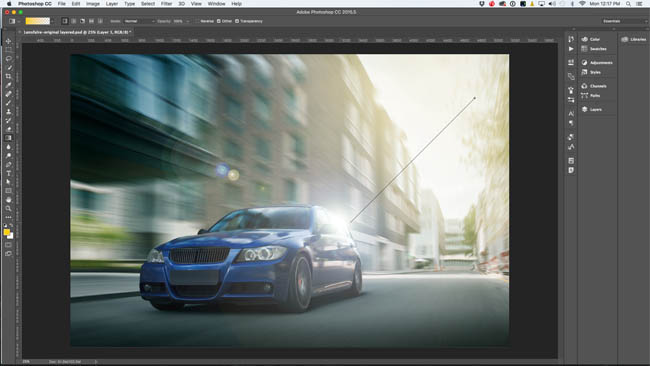
Task: Select the Eyedropper tool
Action: click(x=8, y=85)
